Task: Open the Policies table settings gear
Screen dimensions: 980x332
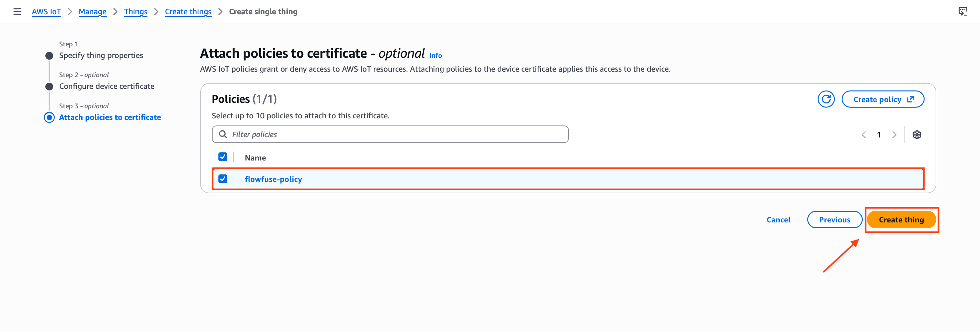Action: point(917,135)
